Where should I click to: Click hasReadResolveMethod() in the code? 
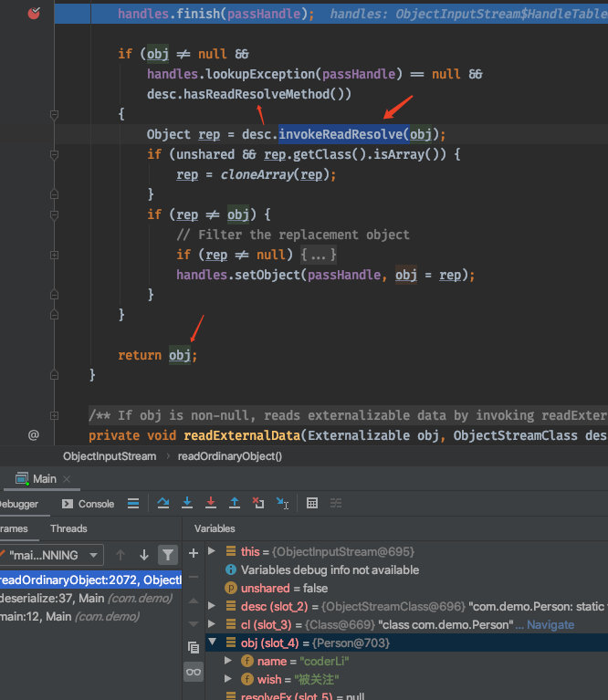[267, 94]
